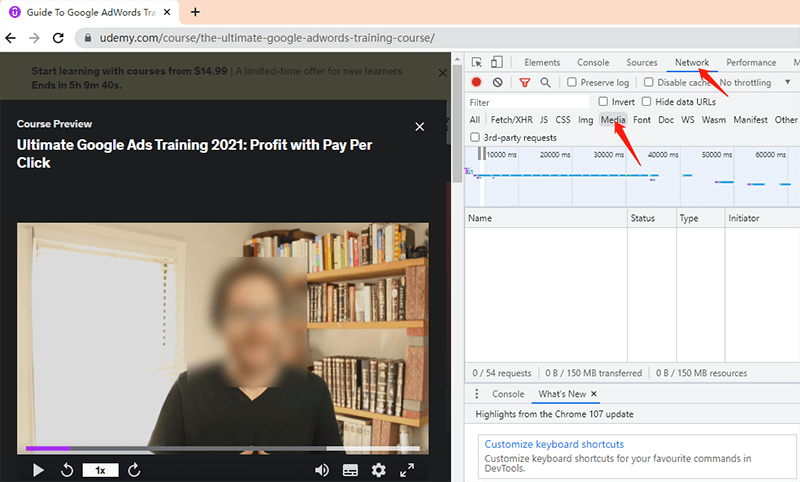This screenshot has height=482, width=800.
Task: Filter requests by JS
Action: coord(544,120)
